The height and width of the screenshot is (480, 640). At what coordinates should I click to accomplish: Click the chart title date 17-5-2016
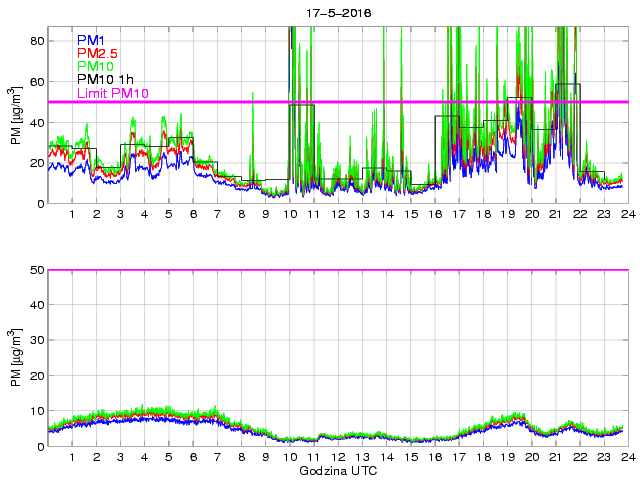click(336, 13)
